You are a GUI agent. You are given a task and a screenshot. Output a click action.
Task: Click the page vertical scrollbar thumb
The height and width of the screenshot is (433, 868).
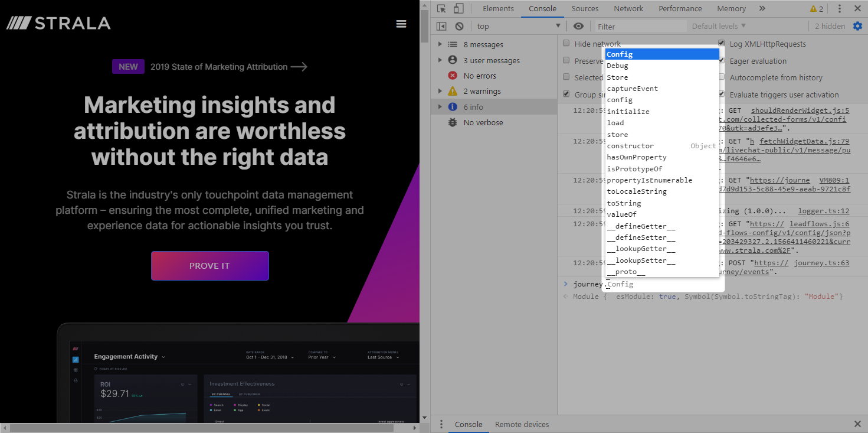click(x=424, y=25)
